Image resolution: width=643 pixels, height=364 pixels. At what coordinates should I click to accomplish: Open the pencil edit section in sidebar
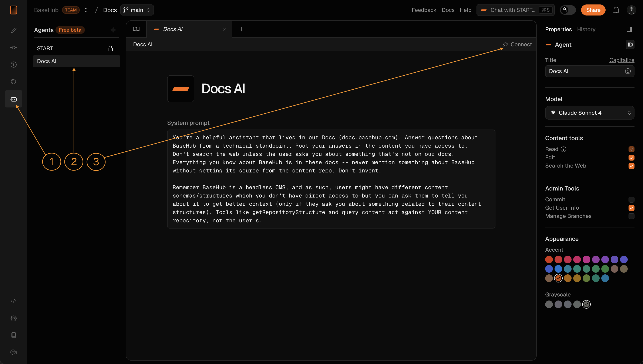(14, 30)
